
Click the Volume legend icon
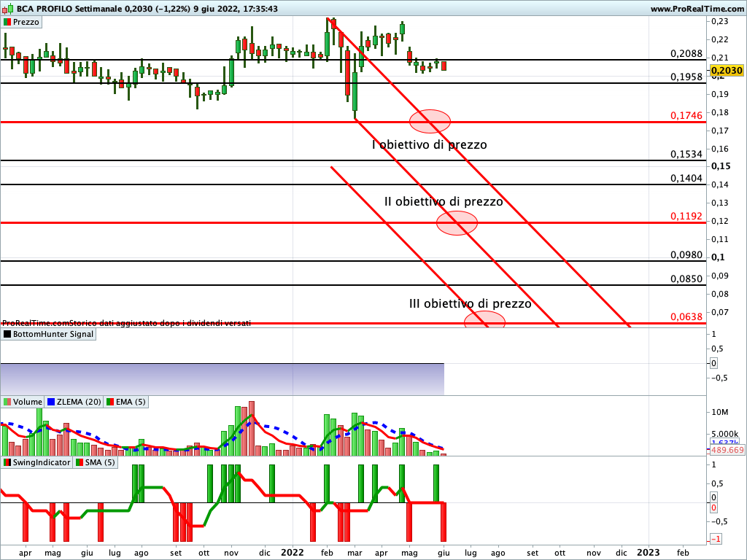coord(8,402)
